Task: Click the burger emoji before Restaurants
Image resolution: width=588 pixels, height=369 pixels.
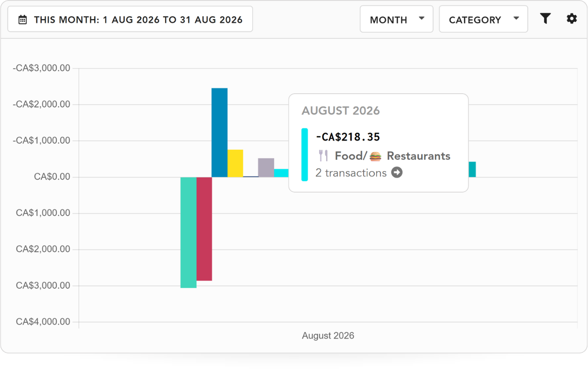Action: (x=375, y=156)
